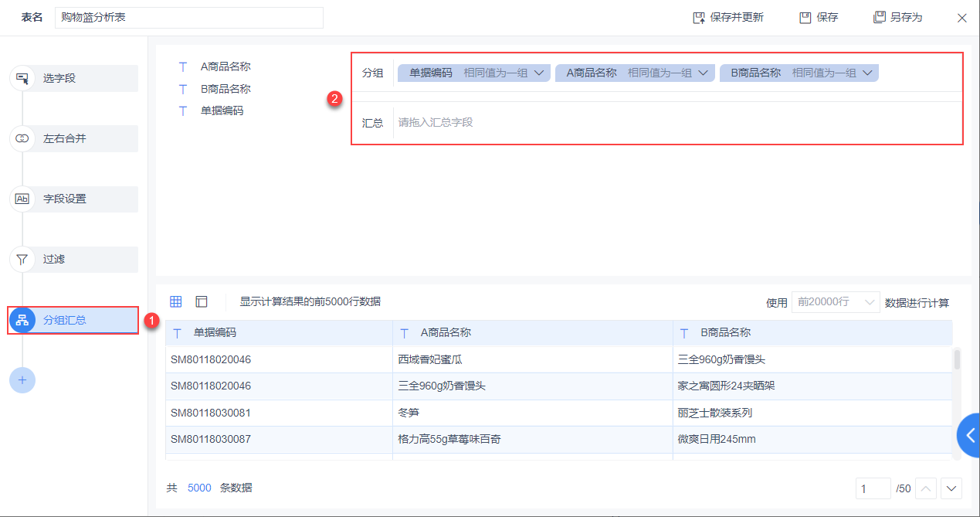Viewport: 980px width, 517px height.
Task: Click the 表名 input field
Action: click(189, 18)
